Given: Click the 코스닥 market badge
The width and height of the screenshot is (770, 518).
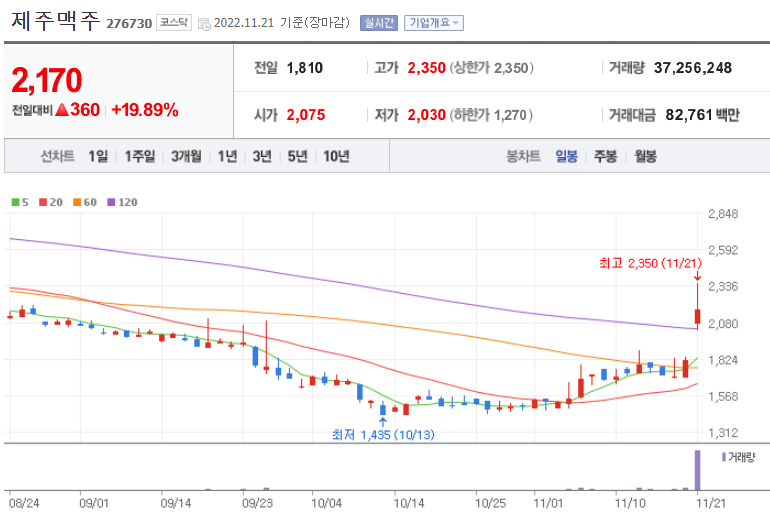Looking at the screenshot, I should [x=174, y=23].
